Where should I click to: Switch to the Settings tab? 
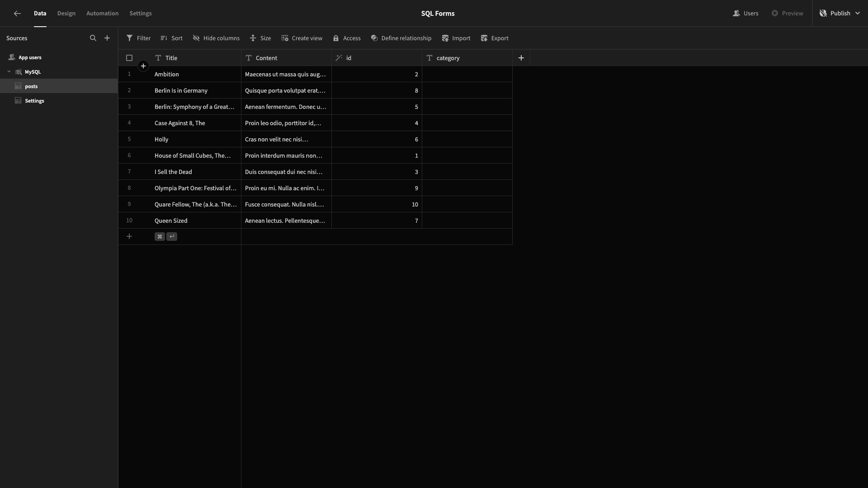pyautogui.click(x=141, y=14)
